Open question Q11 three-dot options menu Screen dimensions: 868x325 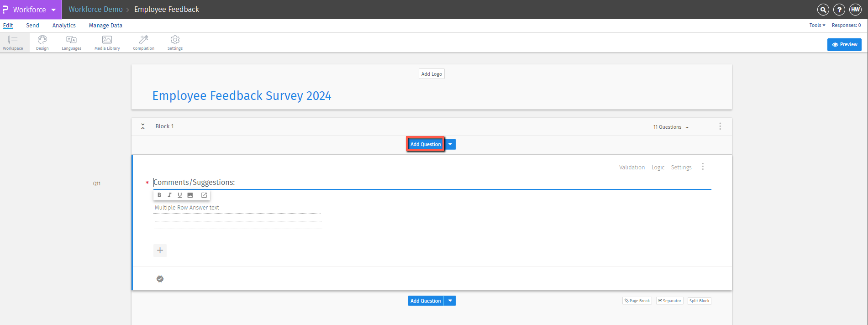coord(703,167)
